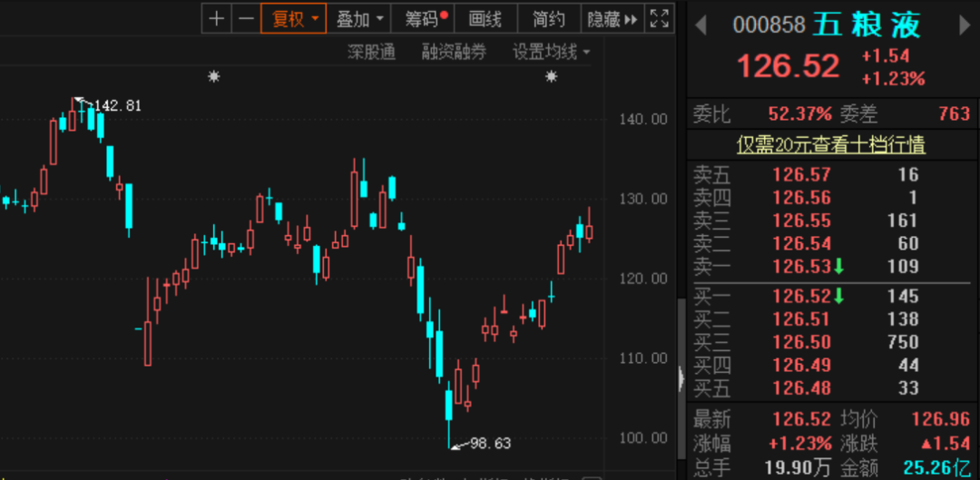
Task: Collapse side panel using divider arrow
Action: (x=681, y=378)
